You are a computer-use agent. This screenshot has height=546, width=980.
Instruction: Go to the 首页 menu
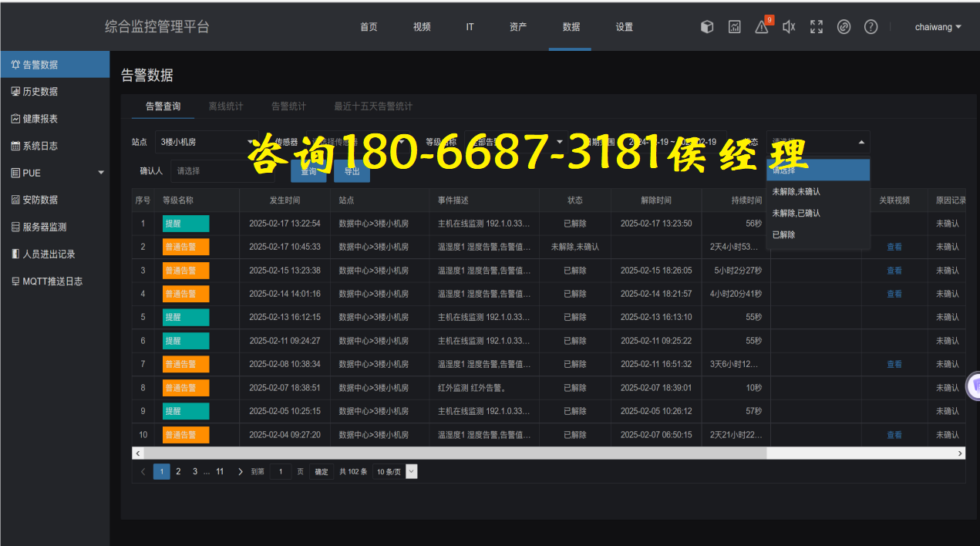pyautogui.click(x=369, y=27)
